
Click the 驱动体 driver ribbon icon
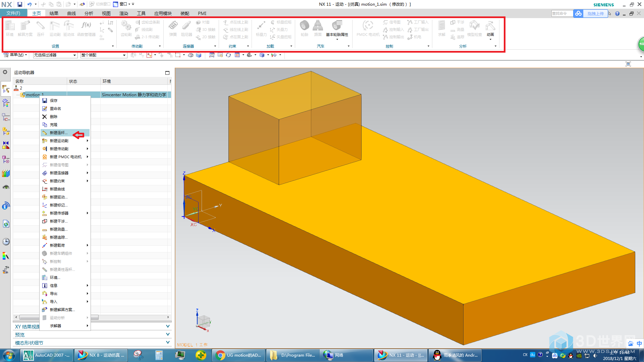coord(69,28)
